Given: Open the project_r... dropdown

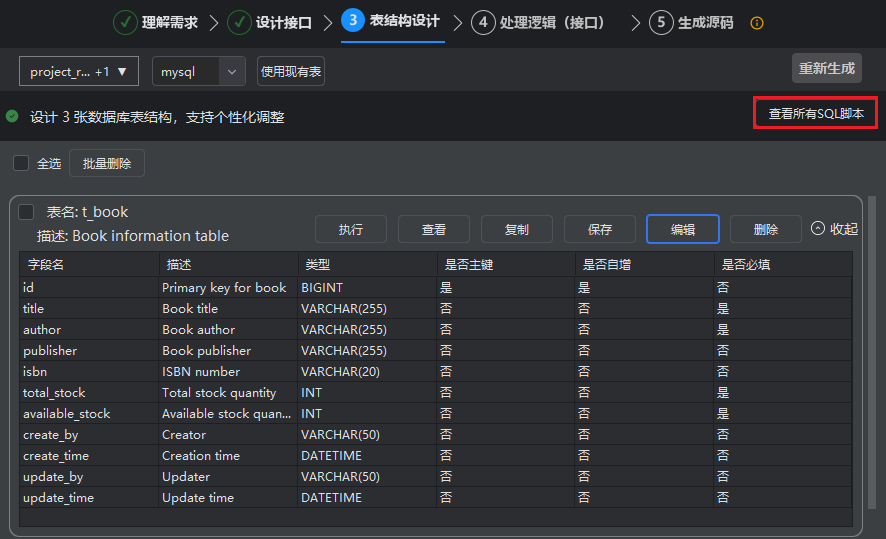Looking at the screenshot, I should tap(79, 72).
